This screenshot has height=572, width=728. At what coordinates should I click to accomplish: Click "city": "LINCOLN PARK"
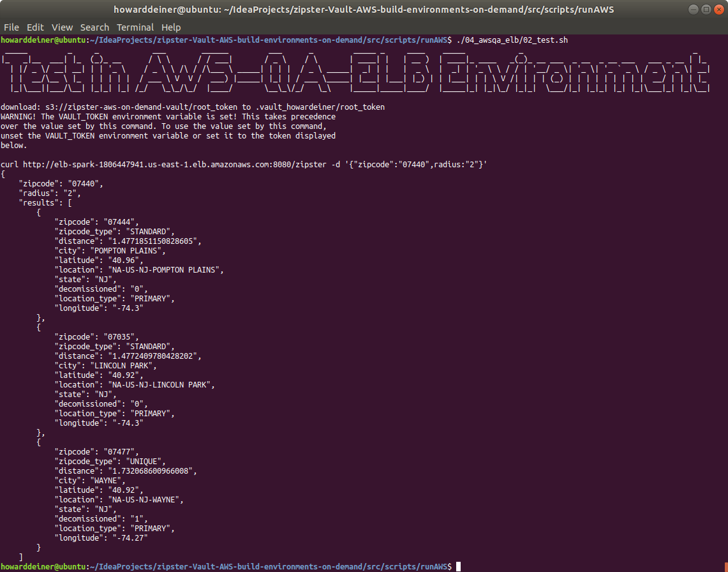point(105,366)
